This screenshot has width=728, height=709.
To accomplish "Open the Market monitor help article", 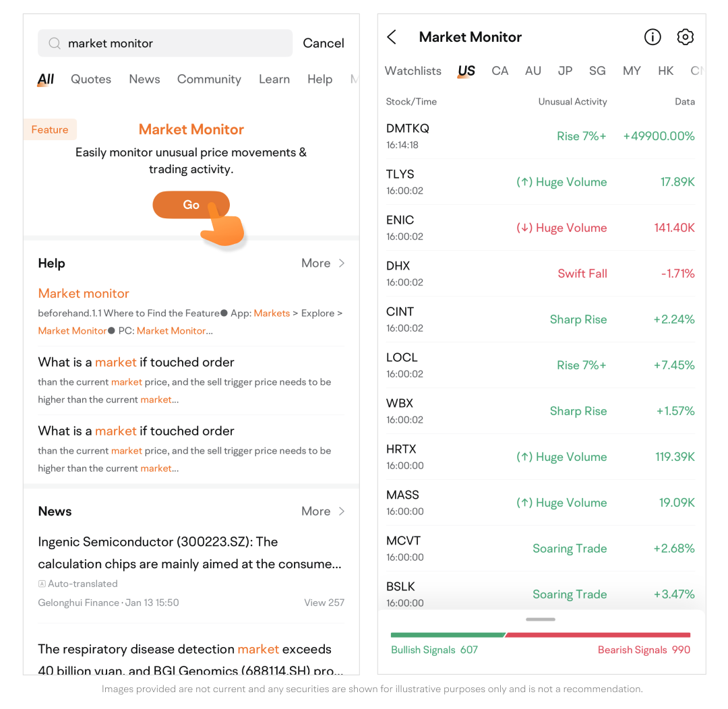I will 84,293.
